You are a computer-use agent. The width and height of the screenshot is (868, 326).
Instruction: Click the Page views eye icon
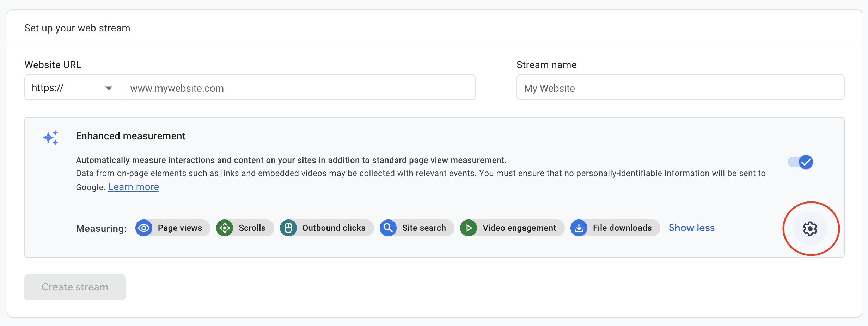point(144,228)
